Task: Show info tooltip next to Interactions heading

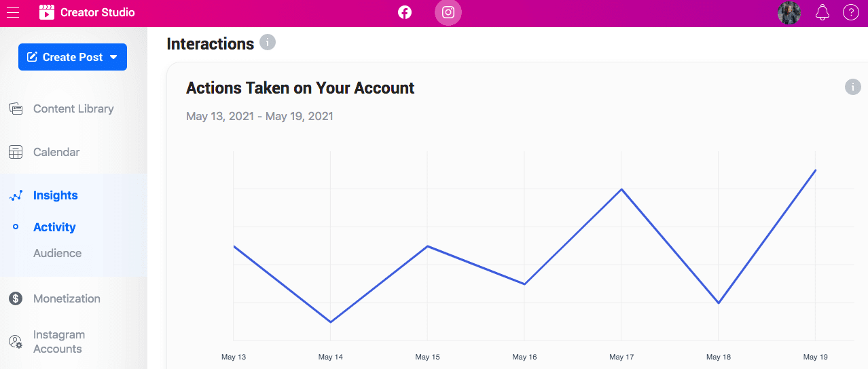Action: tap(268, 43)
